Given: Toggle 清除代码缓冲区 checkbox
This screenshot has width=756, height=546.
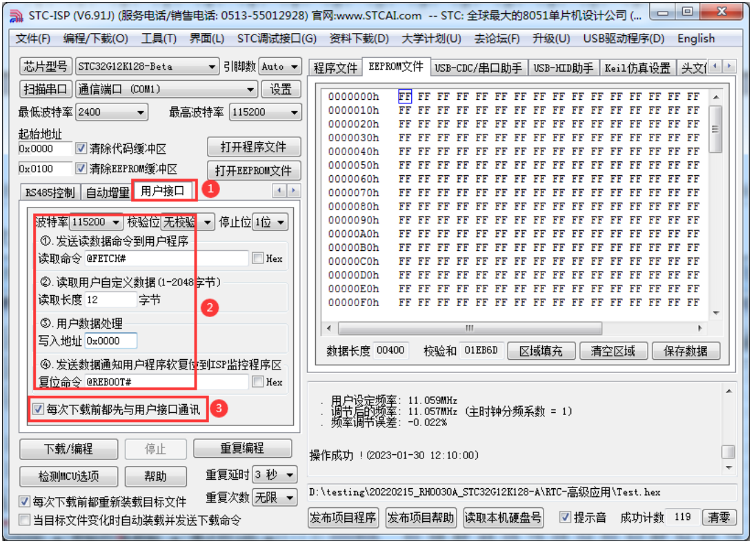Looking at the screenshot, I should pyautogui.click(x=81, y=148).
